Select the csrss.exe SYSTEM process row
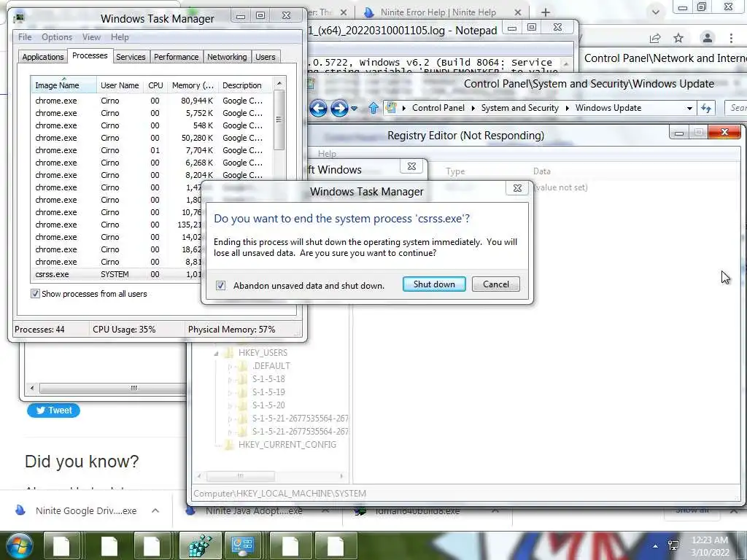The image size is (747, 560). [117, 274]
